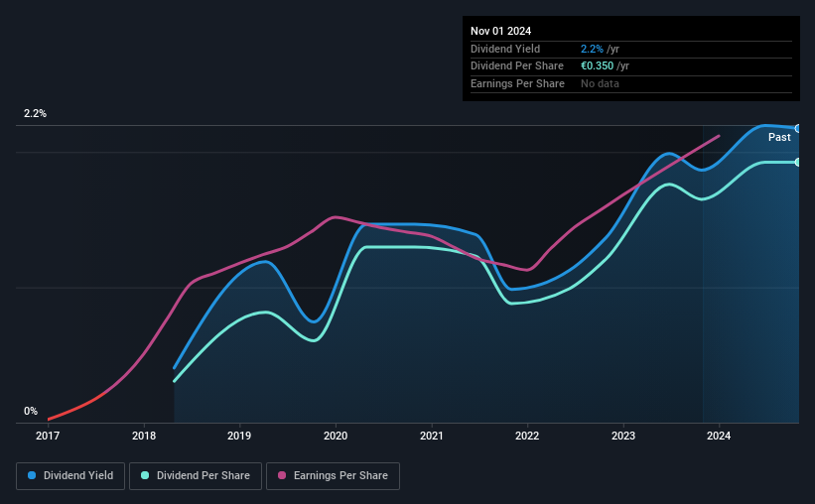This screenshot has height=504, width=815.
Task: Click the 2021 x-axis label
Action: [x=432, y=436]
